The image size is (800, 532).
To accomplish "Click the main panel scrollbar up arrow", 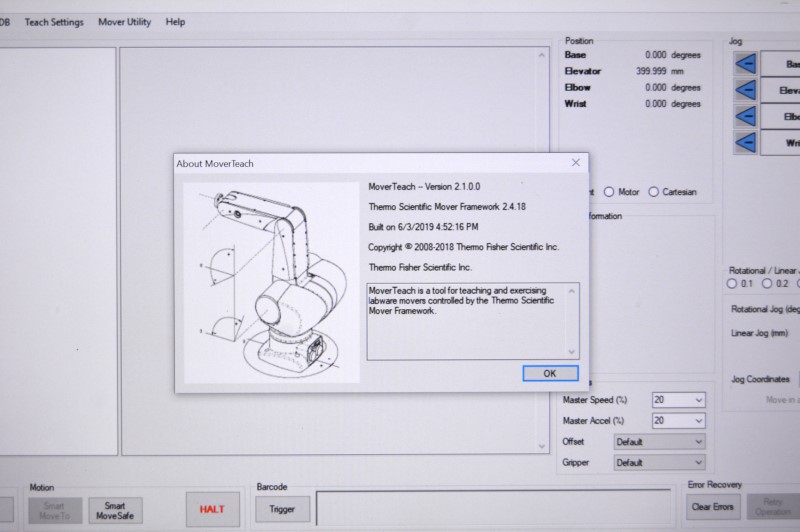I will (541, 55).
